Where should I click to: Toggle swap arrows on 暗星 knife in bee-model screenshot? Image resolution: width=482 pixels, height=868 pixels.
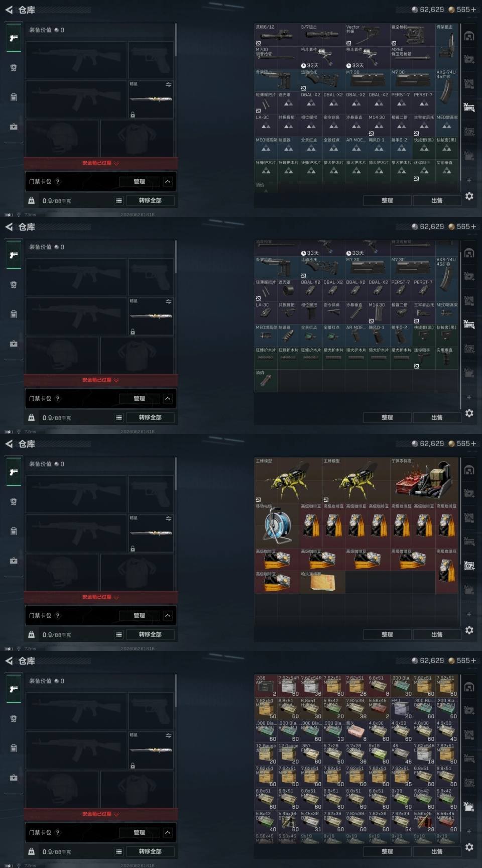coord(168,518)
